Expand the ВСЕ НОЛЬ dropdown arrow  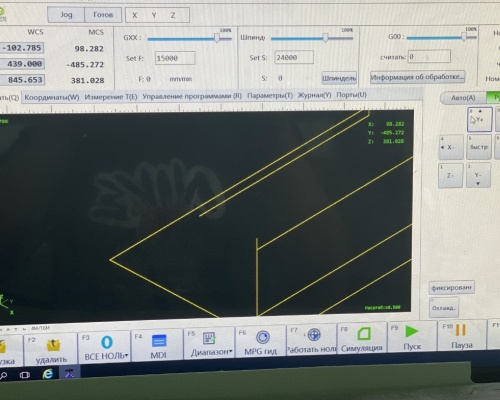click(x=127, y=356)
